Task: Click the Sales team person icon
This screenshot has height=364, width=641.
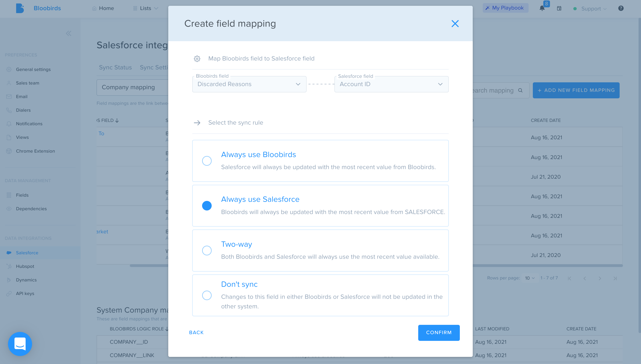Action: (9, 83)
